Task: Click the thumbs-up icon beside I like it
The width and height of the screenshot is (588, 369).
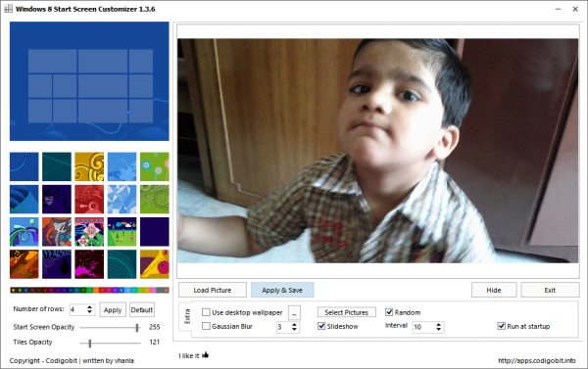Action: pos(205,354)
